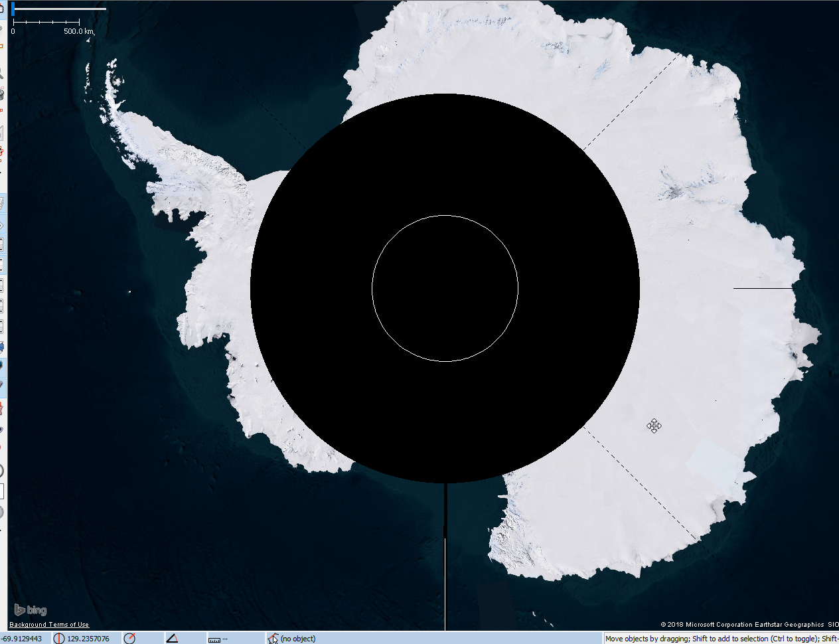Open the Background Terms of Use link
This screenshot has width=839, height=644.
(49, 625)
